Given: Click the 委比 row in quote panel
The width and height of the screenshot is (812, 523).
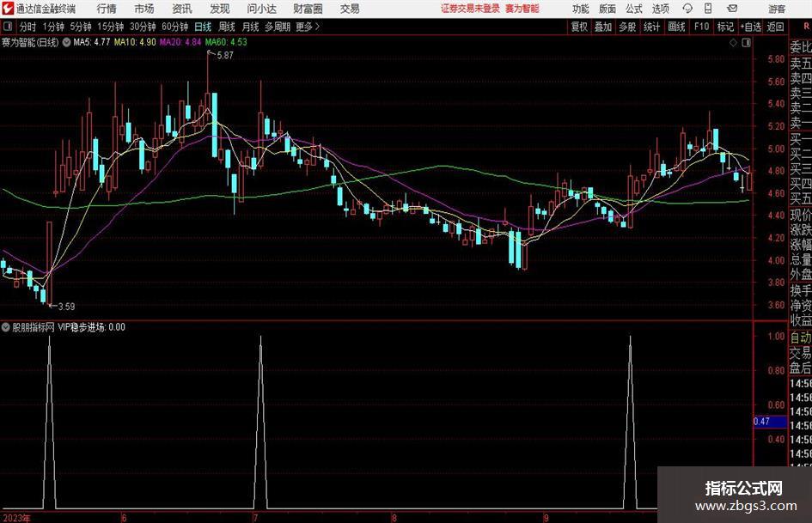Looking at the screenshot, I should coord(801,47).
